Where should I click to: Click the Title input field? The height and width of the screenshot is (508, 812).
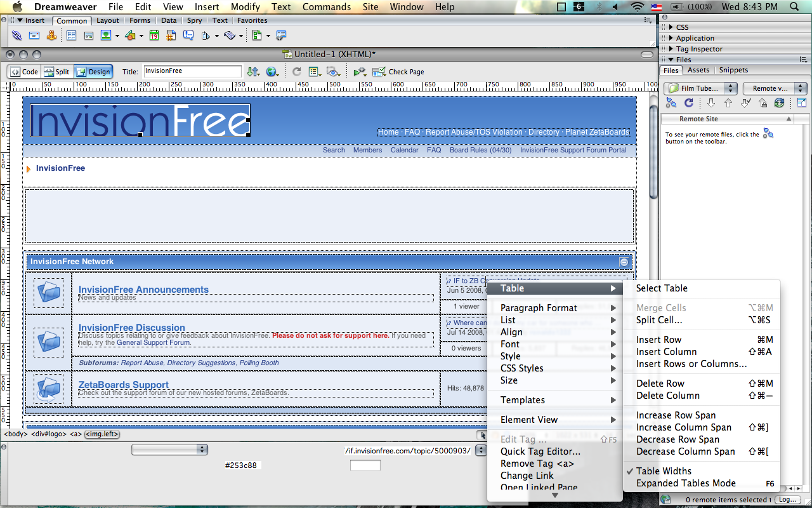193,71
